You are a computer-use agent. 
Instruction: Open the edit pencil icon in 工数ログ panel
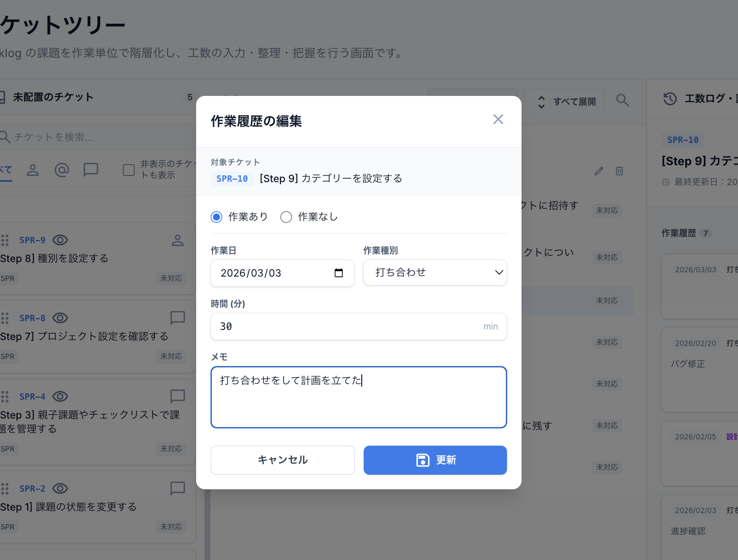tap(599, 171)
